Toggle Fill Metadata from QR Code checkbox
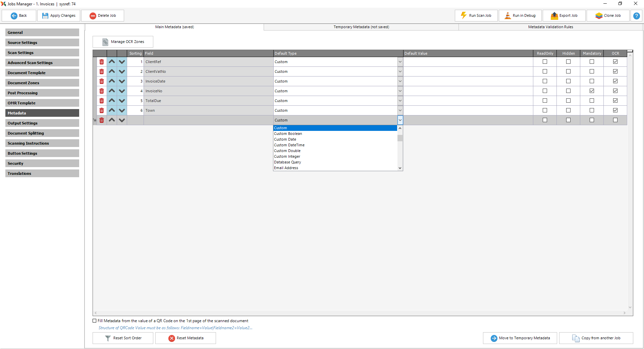The image size is (644, 349). 95,321
